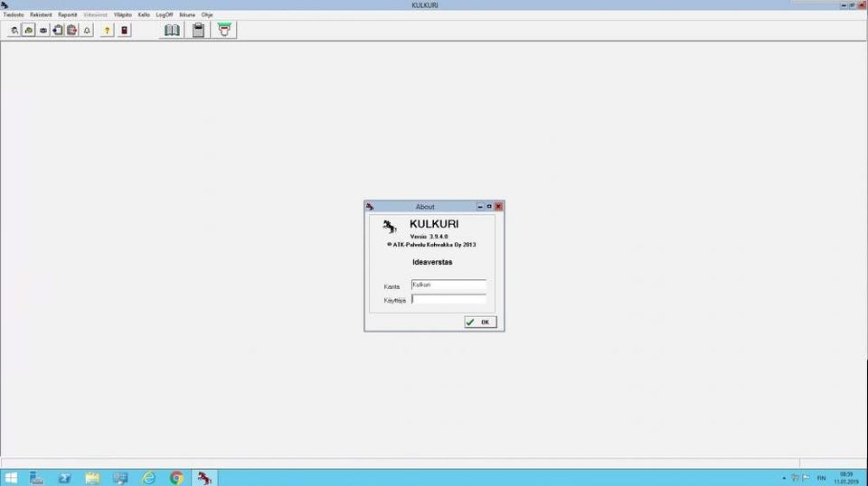Image resolution: width=868 pixels, height=486 pixels.
Task: Click the empty Käyttäjä input field
Action: [x=449, y=299]
